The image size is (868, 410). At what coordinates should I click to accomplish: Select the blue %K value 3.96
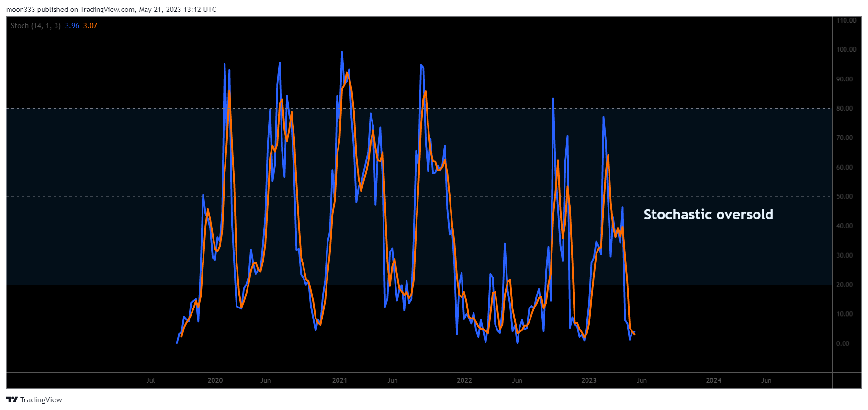coord(72,26)
